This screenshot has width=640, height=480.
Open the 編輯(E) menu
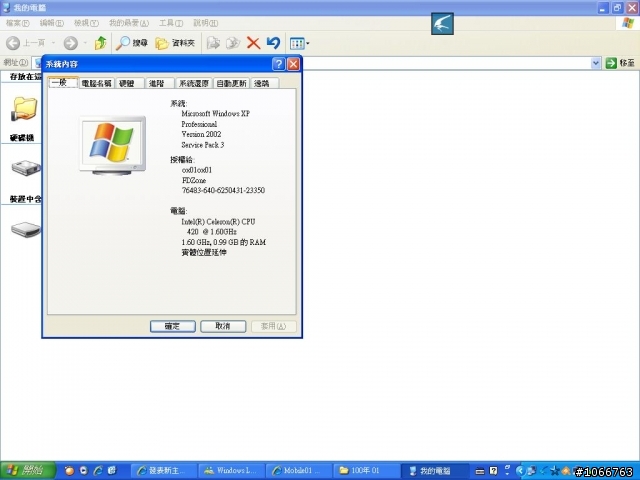[51, 23]
